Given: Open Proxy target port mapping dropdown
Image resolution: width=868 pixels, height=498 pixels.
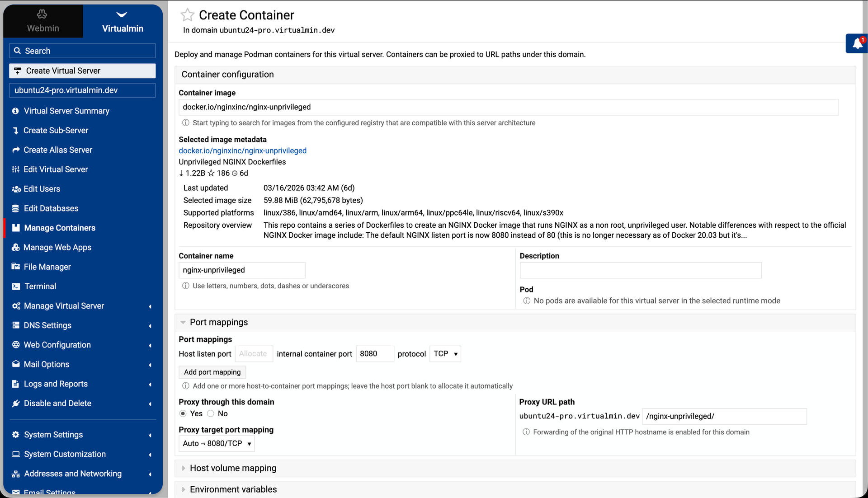Looking at the screenshot, I should click(x=217, y=444).
